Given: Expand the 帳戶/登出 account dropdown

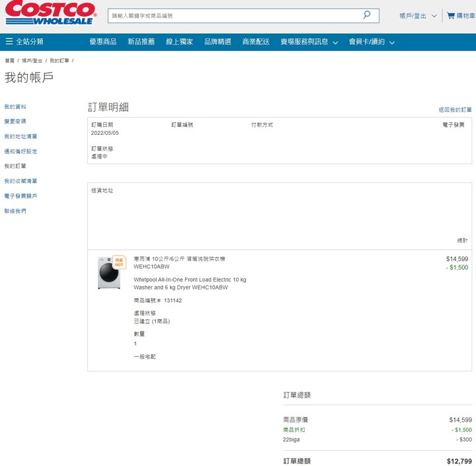Looking at the screenshot, I should pyautogui.click(x=418, y=16).
